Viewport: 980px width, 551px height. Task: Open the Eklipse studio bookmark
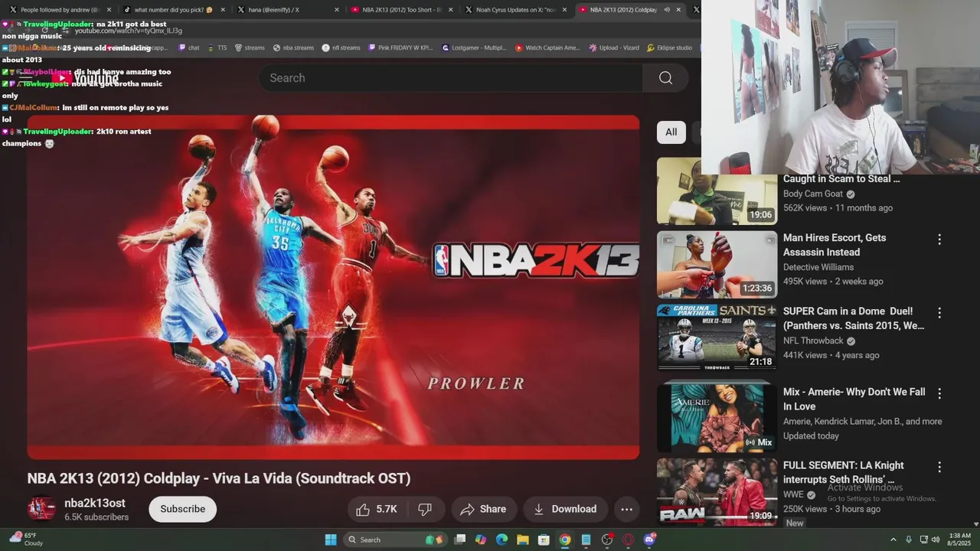[x=669, y=47]
